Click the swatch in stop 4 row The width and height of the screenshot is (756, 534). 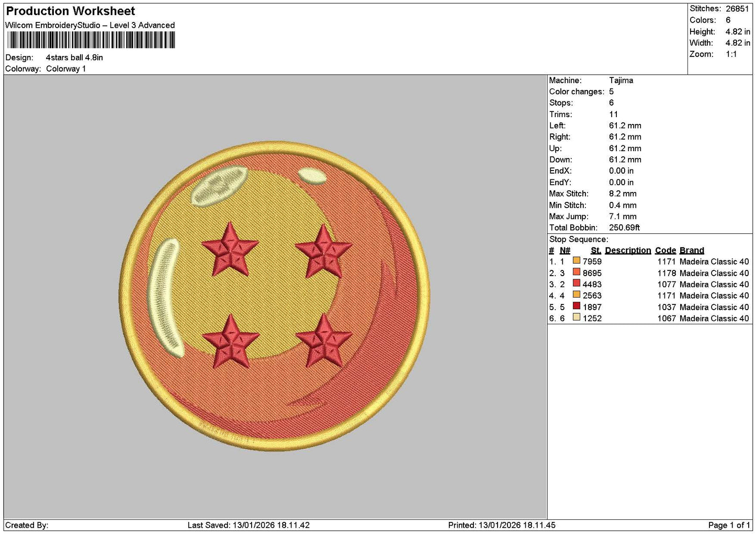(x=576, y=294)
